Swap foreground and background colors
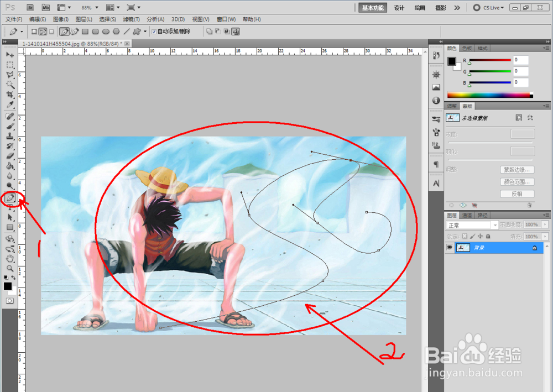The width and height of the screenshot is (553, 392). (x=13, y=278)
